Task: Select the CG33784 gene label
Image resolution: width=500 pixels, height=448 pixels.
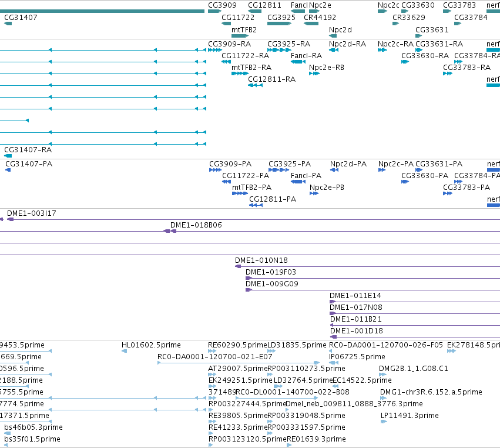Action: (471, 18)
